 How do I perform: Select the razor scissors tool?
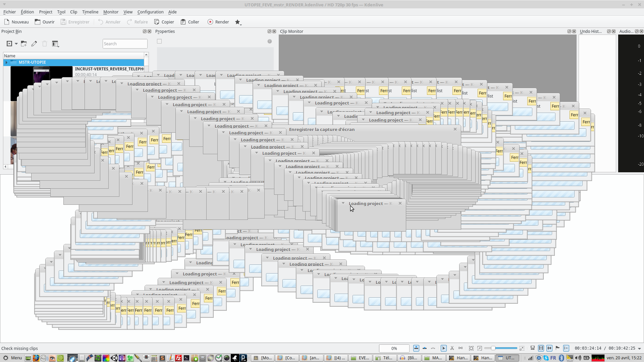click(x=452, y=348)
